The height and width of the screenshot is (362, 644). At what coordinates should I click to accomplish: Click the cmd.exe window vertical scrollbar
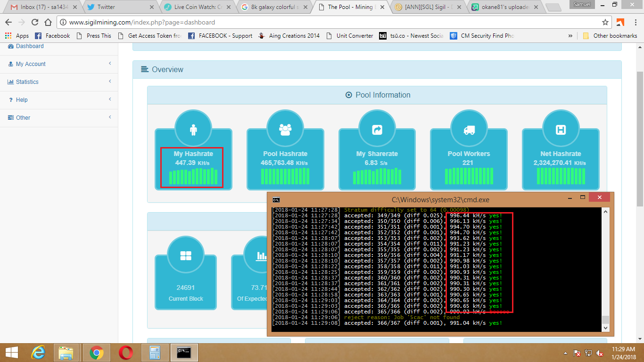[x=605, y=270]
